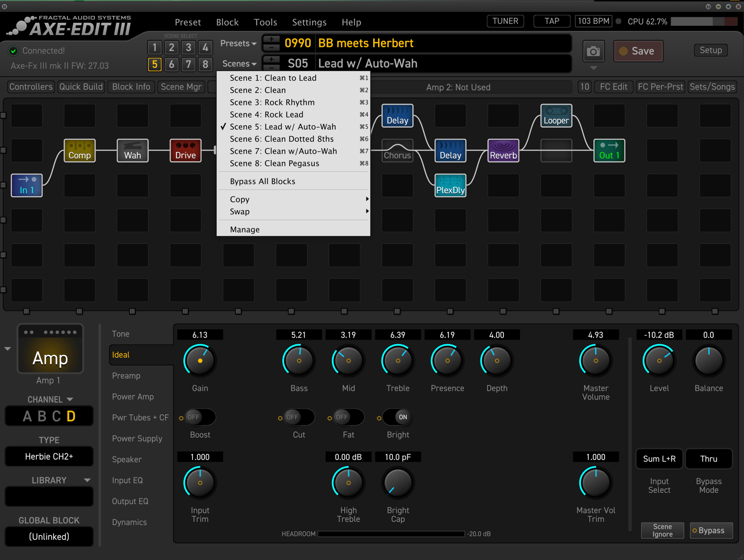Choose Bypass All Blocks
The height and width of the screenshot is (560, 744).
tap(294, 181)
